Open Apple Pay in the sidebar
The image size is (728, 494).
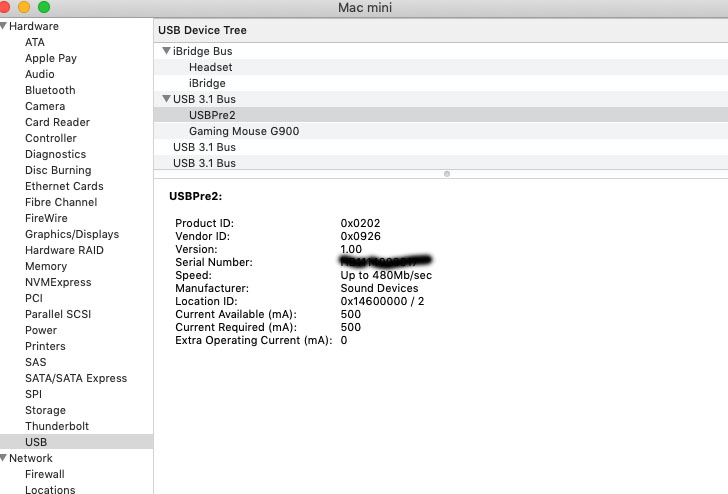(x=51, y=58)
